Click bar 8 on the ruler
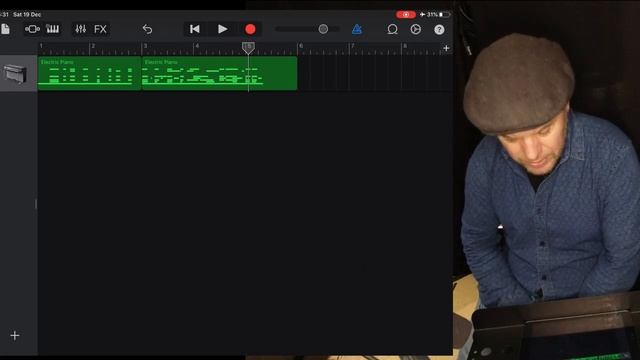 [x=405, y=46]
